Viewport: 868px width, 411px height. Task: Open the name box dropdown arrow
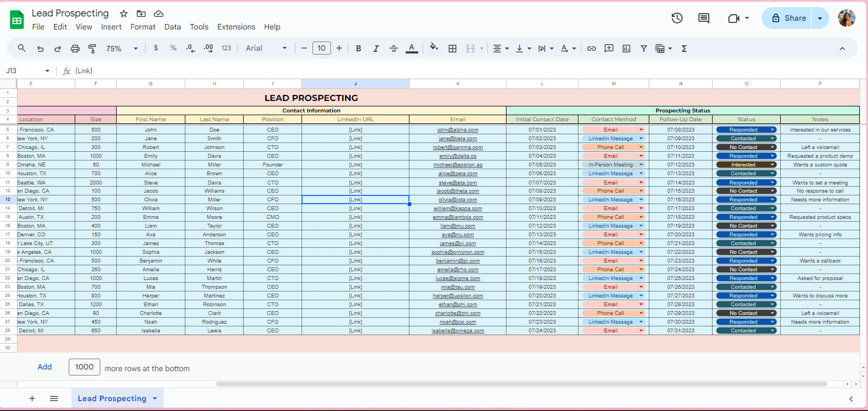pyautogui.click(x=47, y=71)
